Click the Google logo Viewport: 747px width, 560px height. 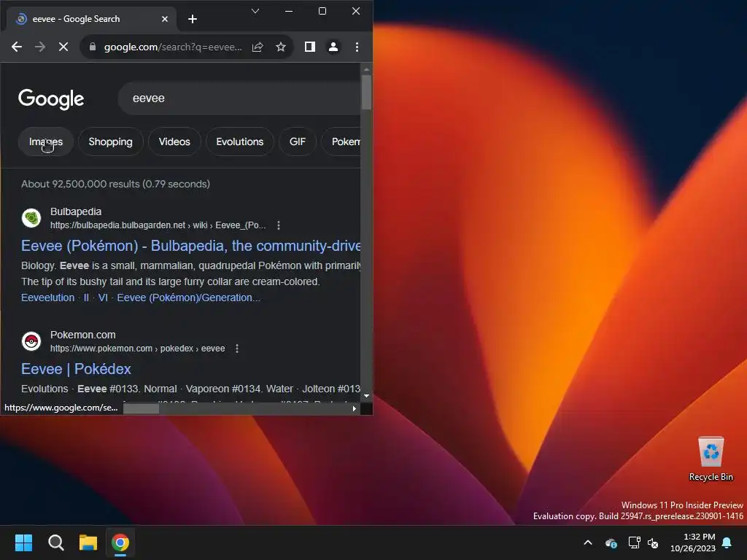[x=51, y=99]
